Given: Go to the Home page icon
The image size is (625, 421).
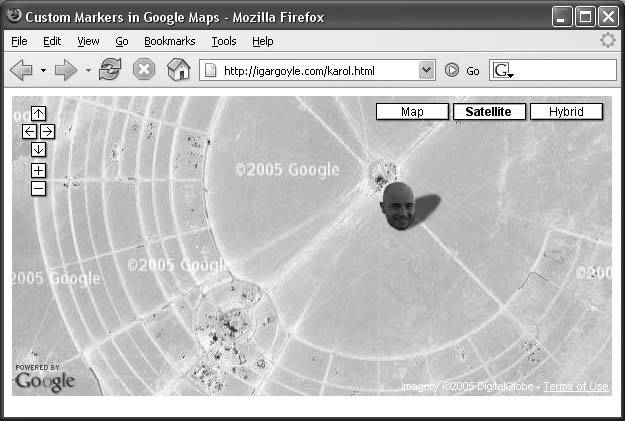Looking at the screenshot, I should point(178,70).
